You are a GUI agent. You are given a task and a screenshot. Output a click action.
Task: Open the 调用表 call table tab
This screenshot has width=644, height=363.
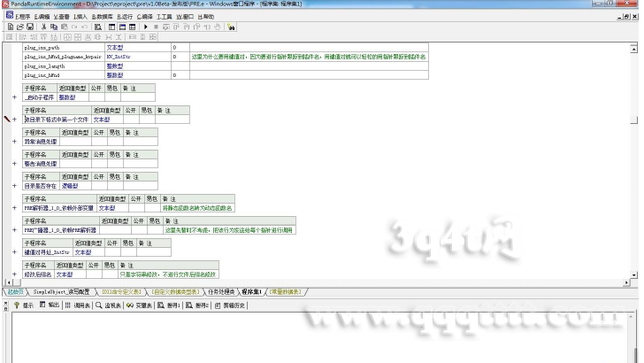click(x=78, y=305)
